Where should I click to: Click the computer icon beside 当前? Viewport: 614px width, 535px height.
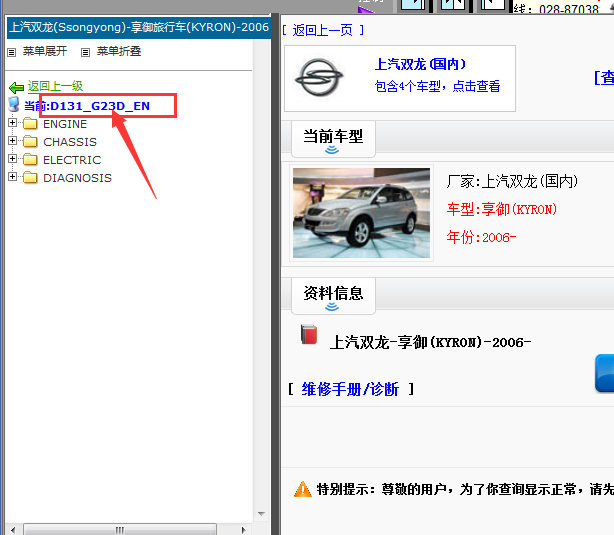14,105
